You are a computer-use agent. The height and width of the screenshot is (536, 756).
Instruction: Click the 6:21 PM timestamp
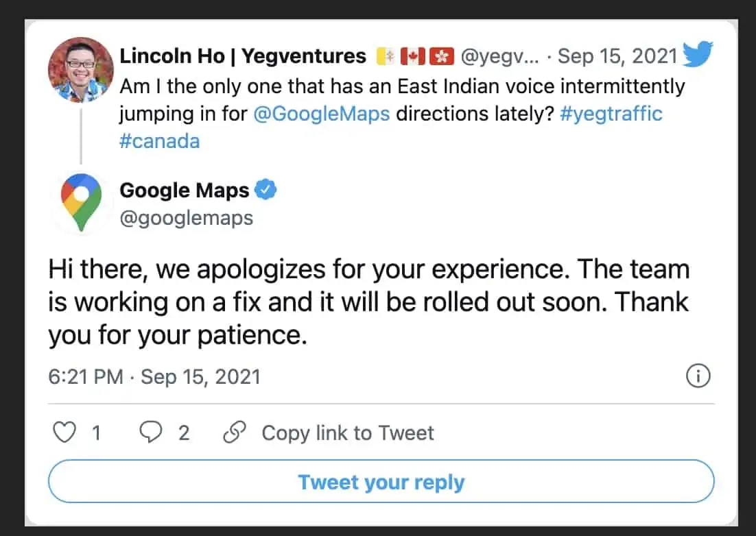tap(85, 377)
